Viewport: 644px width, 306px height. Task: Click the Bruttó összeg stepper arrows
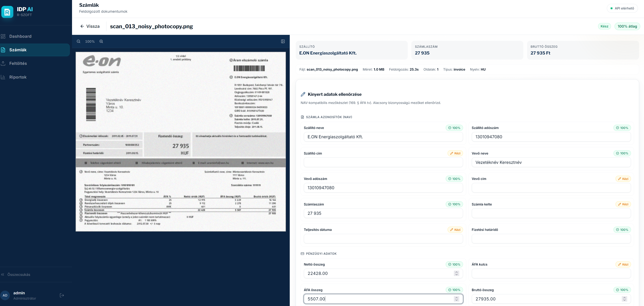point(624,299)
